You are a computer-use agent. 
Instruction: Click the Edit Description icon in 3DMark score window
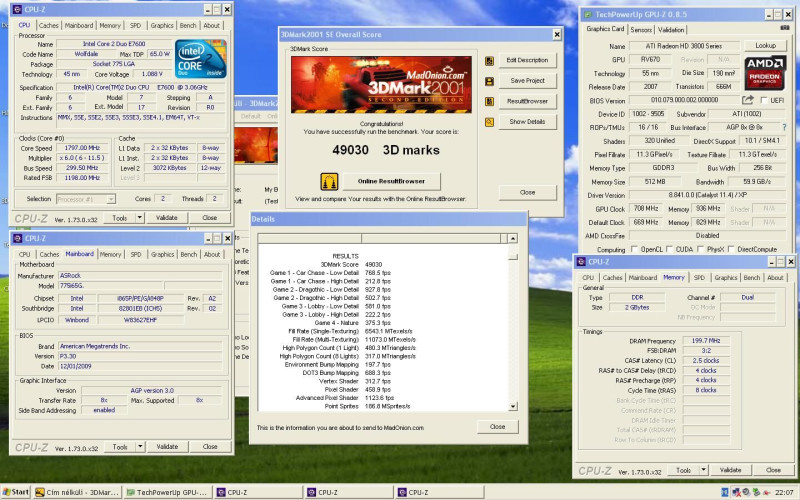tap(489, 61)
